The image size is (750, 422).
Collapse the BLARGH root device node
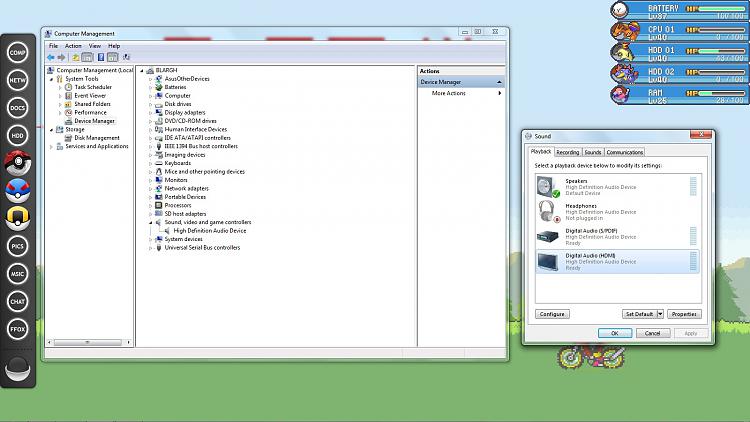pos(142,70)
